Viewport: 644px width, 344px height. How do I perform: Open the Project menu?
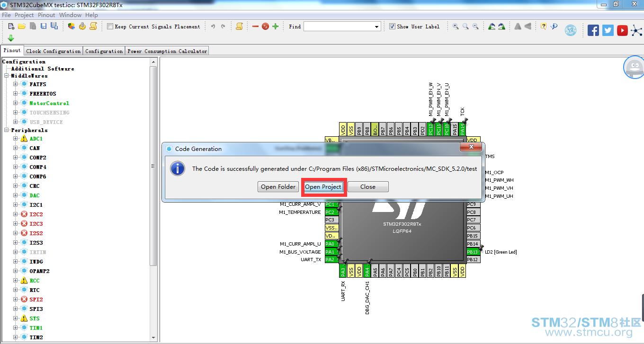pos(24,15)
